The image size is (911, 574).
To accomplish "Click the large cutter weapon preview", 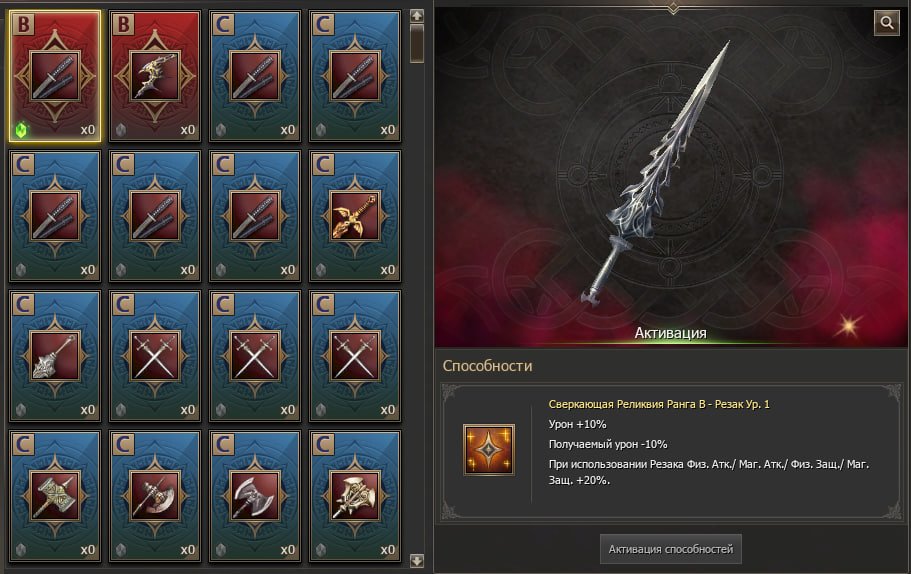I will tap(655, 173).
